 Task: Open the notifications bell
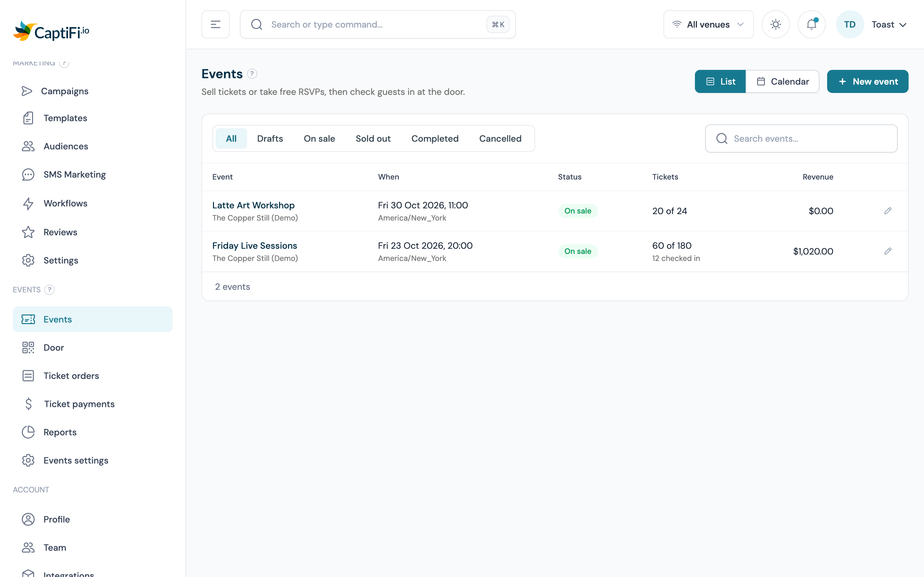811,24
